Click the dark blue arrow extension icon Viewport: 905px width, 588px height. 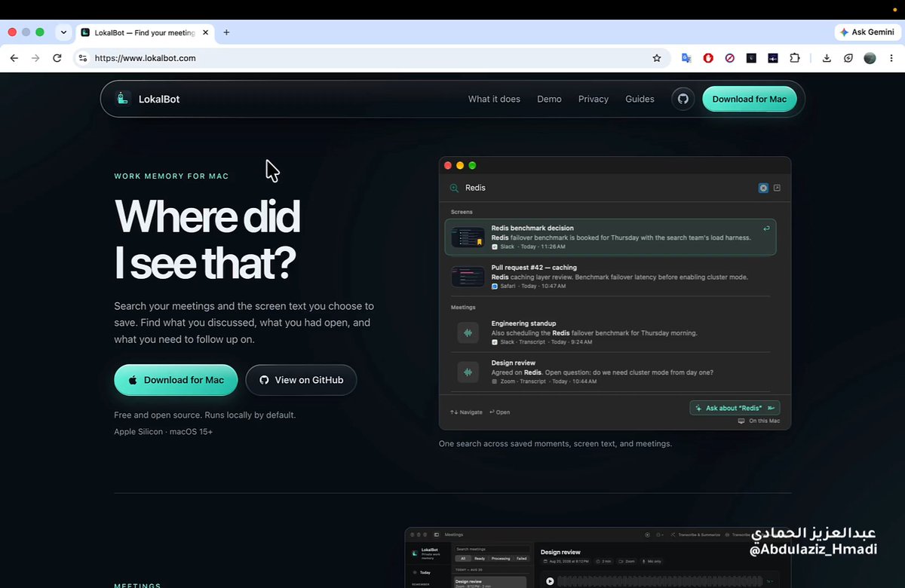[773, 58]
